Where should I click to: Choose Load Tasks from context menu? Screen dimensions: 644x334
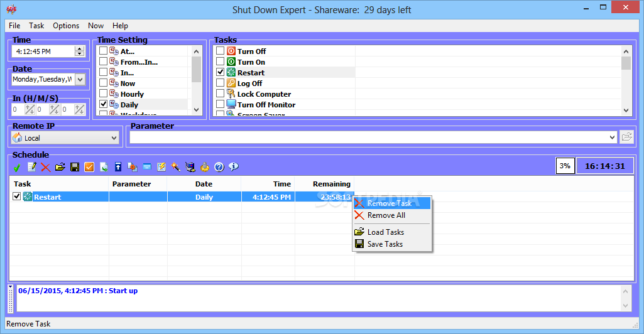tap(392, 232)
